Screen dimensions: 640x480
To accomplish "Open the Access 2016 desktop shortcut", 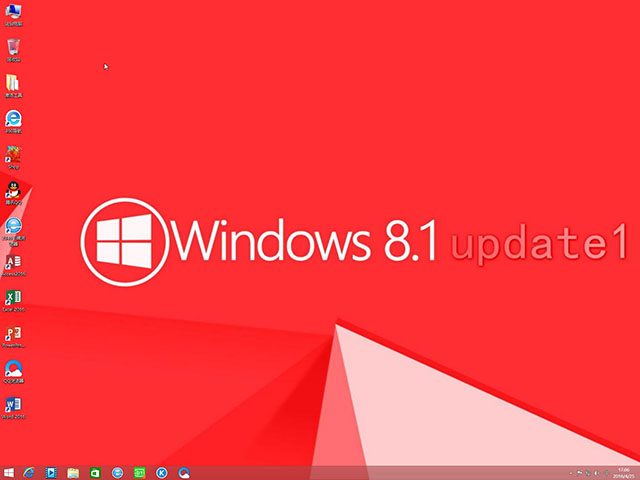I will point(14,262).
